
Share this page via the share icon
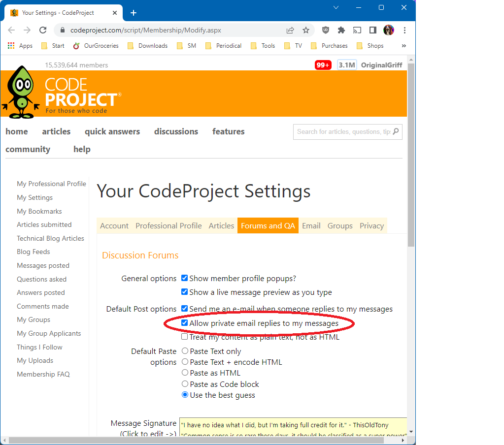[290, 30]
